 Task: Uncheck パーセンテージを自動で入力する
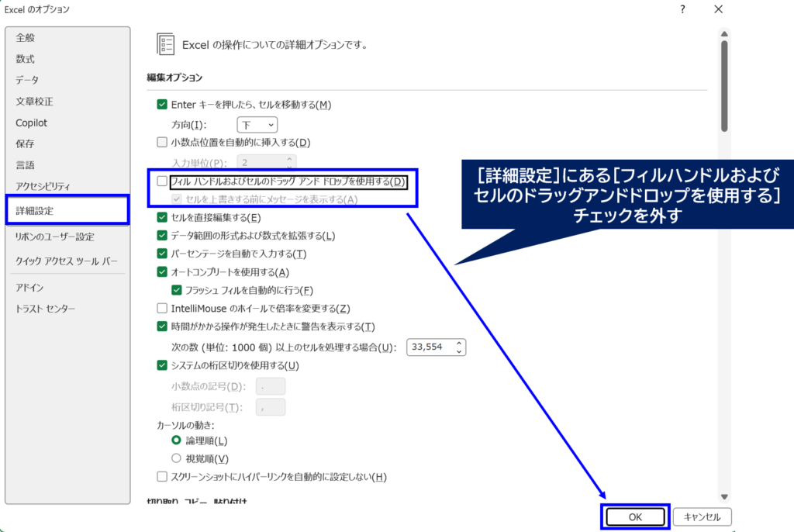[162, 254]
